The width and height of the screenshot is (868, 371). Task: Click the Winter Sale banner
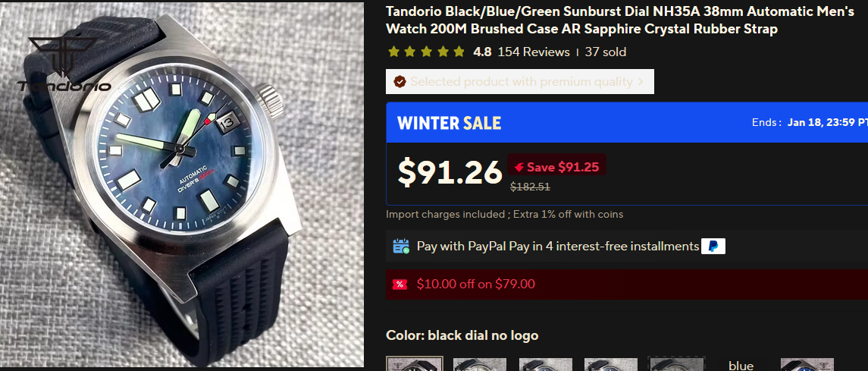tap(627, 122)
